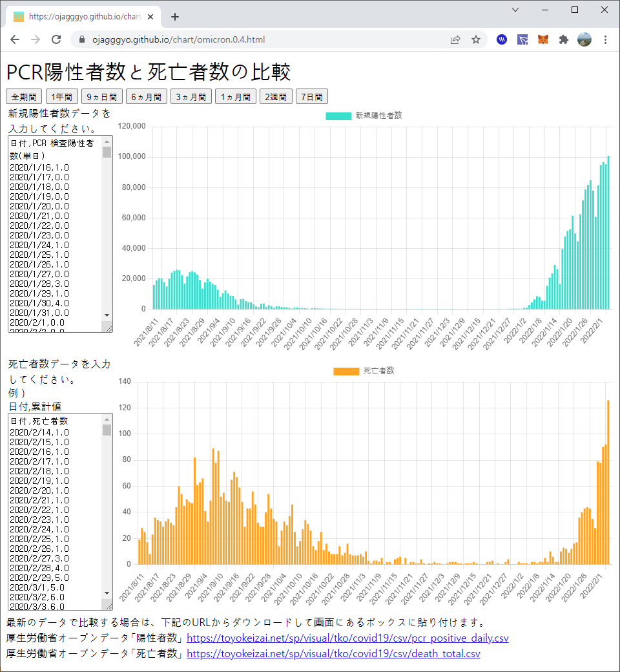This screenshot has height=672, width=620.
Task: Click up arrow of deaths textarea scrollbar
Action: (x=107, y=419)
